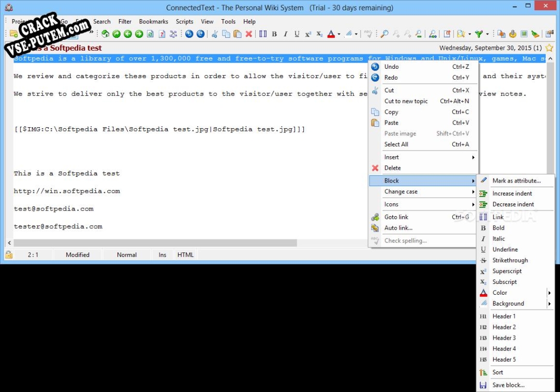Click the Search magnifier toolbar icon

385,34
